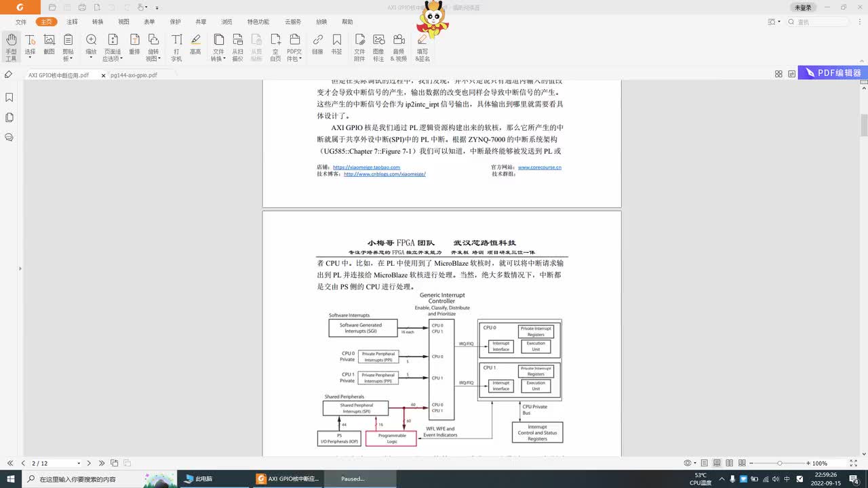Viewport: 868px width, 488px height.
Task: Open the xiaomeige.taobao.com link
Action: tap(366, 167)
